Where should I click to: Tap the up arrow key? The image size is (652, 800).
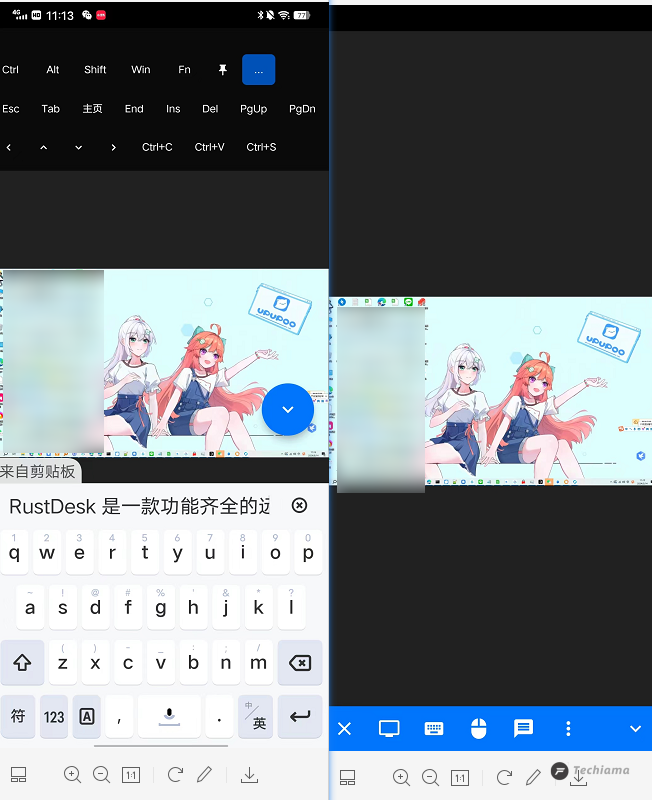pos(43,147)
